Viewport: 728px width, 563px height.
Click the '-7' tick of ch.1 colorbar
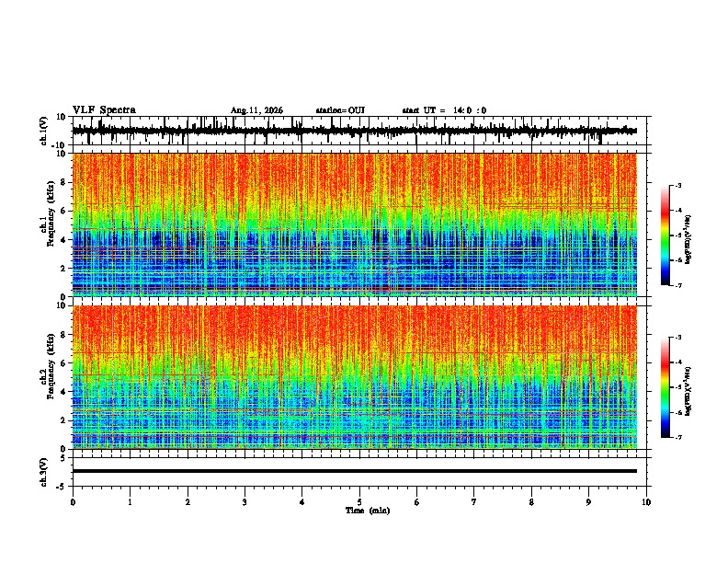[x=678, y=285]
